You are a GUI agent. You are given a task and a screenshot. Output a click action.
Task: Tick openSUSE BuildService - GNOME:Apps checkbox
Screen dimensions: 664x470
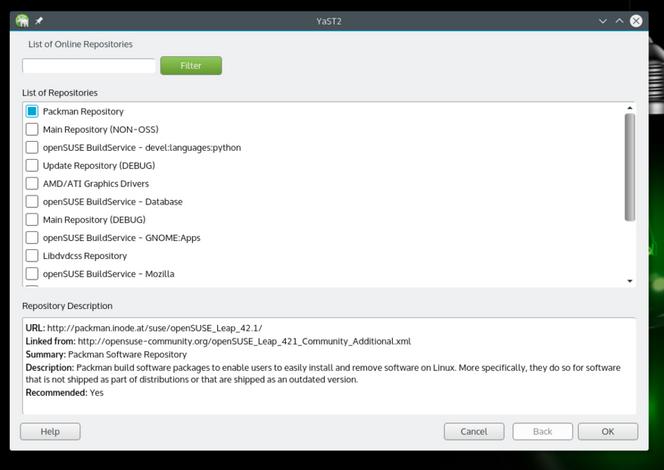tap(32, 238)
